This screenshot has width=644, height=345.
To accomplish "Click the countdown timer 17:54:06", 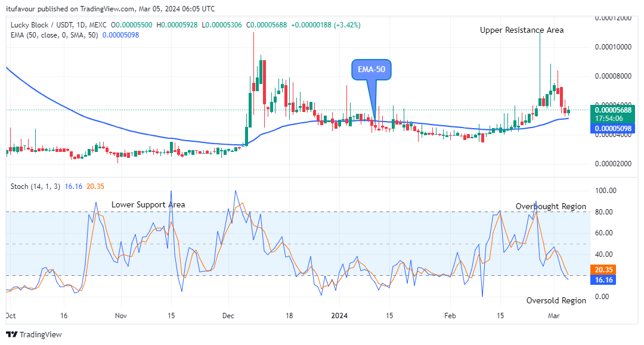I will pyautogui.click(x=609, y=119).
